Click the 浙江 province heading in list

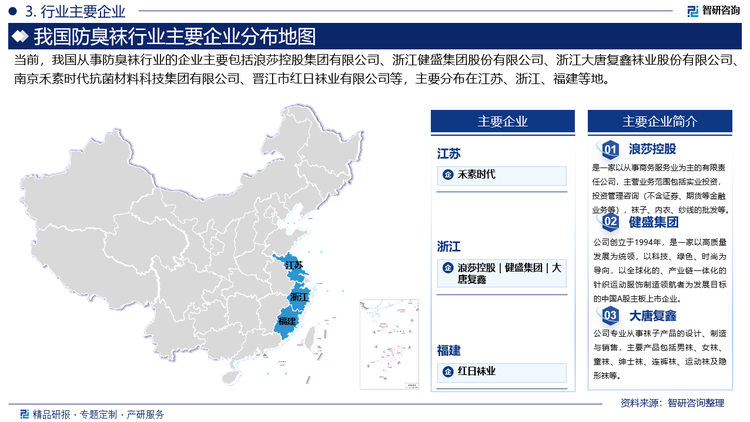point(448,246)
